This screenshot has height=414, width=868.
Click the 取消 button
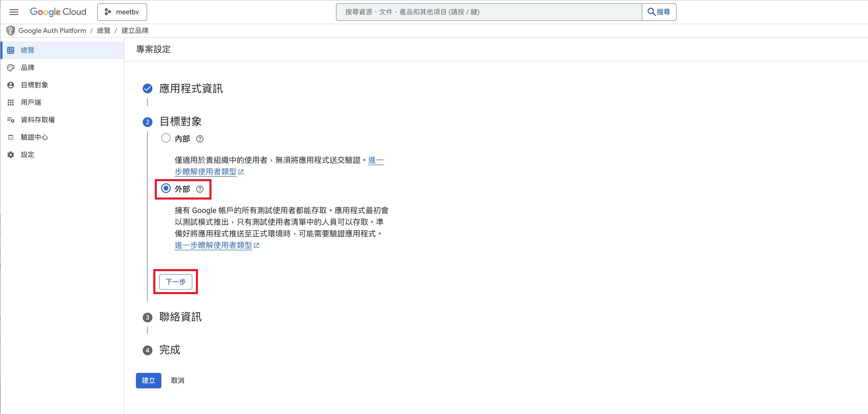(x=178, y=381)
